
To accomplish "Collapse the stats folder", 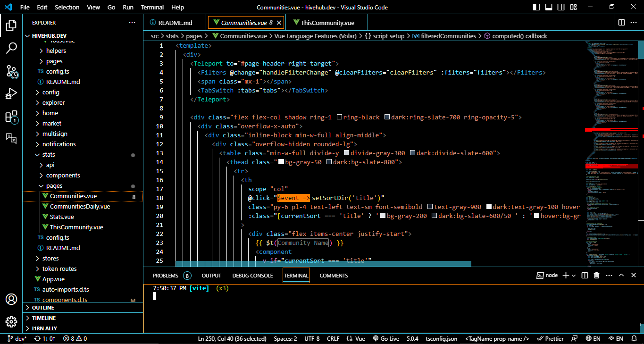I will [83, 154].
